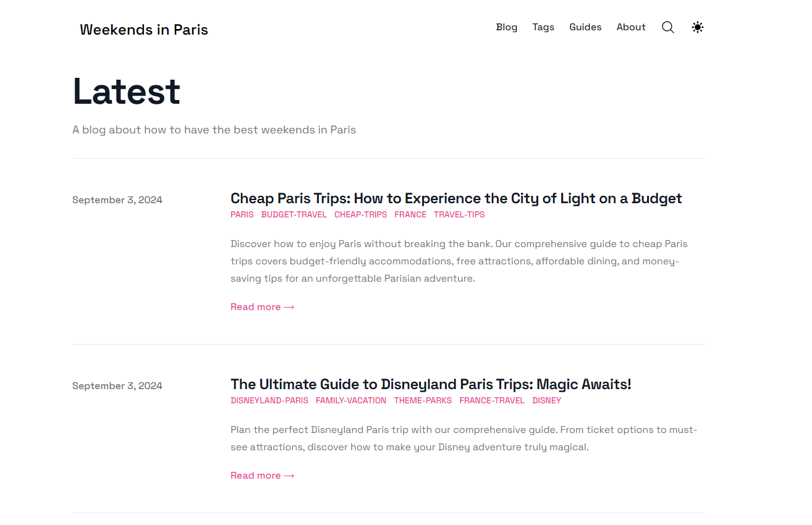Open the Blog menu item
This screenshot has width=812, height=525.
point(507,27)
